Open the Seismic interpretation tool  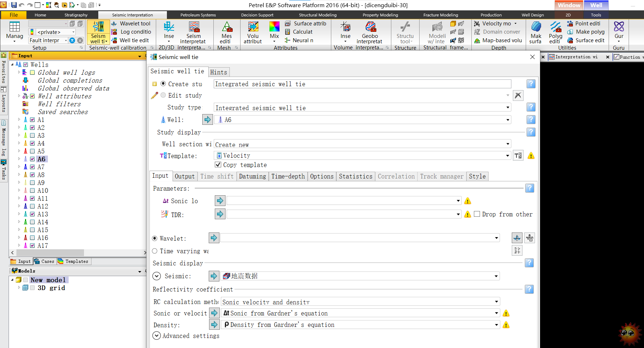[193, 32]
